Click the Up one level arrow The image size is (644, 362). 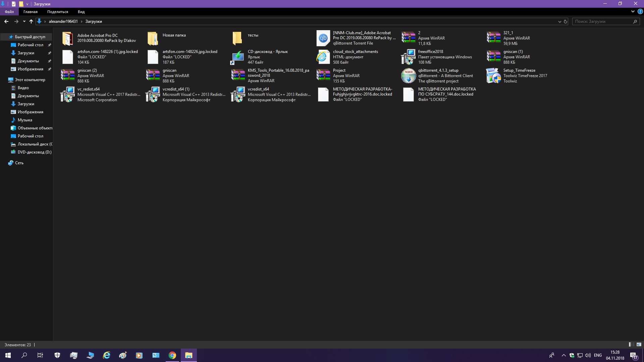pos(31,21)
